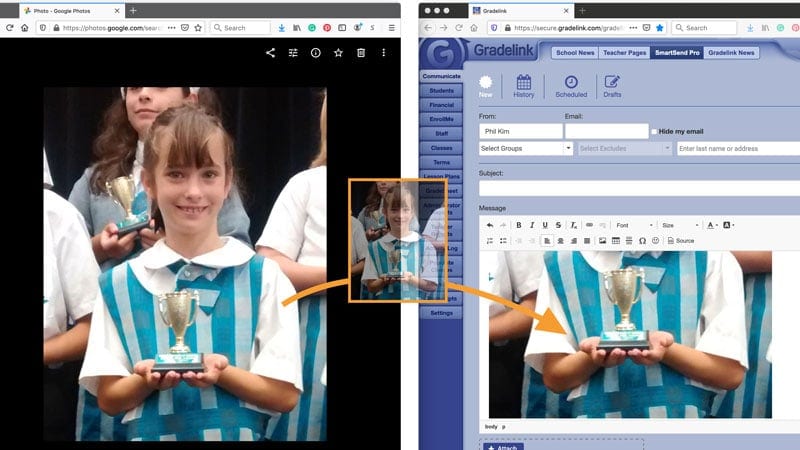Open the three-dot More options in Google Photos
This screenshot has height=450, width=800.
pos(384,53)
